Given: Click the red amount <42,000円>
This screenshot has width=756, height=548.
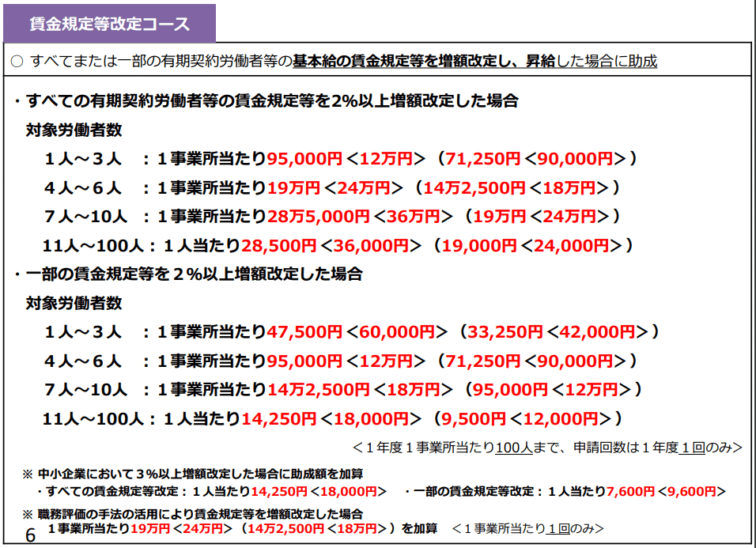Looking at the screenshot, I should (x=598, y=332).
